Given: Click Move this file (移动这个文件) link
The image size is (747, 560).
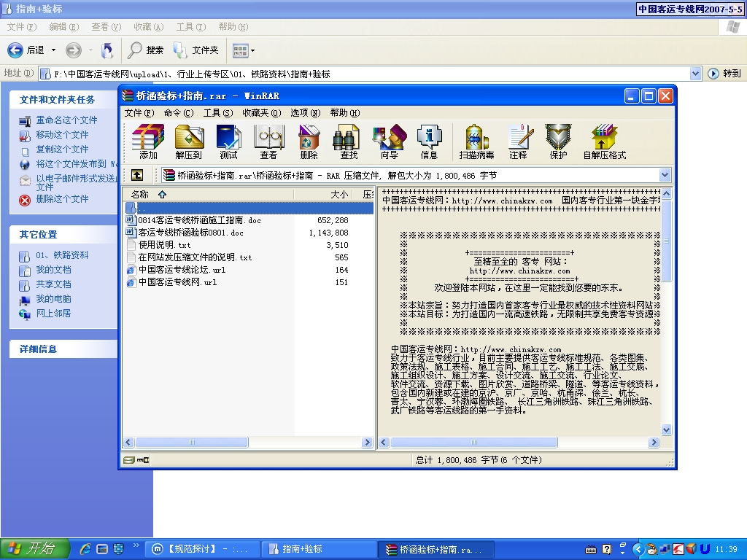Looking at the screenshot, I should point(62,135).
